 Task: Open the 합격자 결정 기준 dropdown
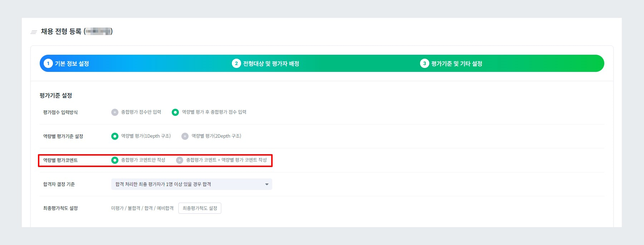191,185
